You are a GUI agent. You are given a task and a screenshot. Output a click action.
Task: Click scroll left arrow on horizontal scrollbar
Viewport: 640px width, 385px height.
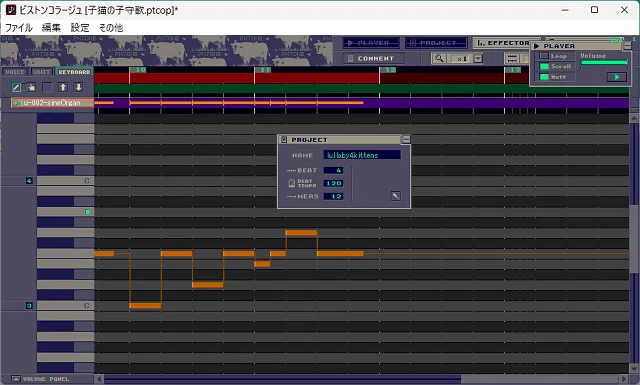pos(99,379)
